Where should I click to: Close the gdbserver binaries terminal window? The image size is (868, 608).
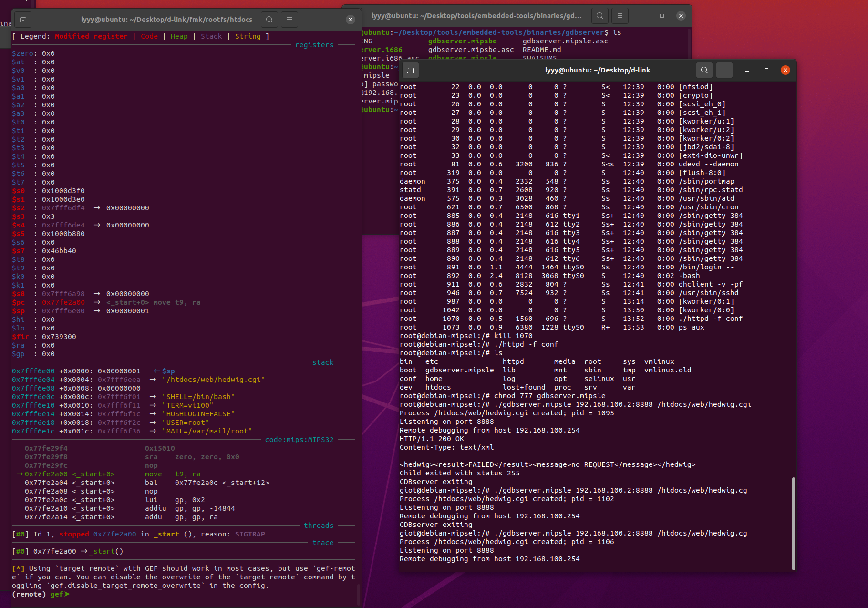[681, 16]
